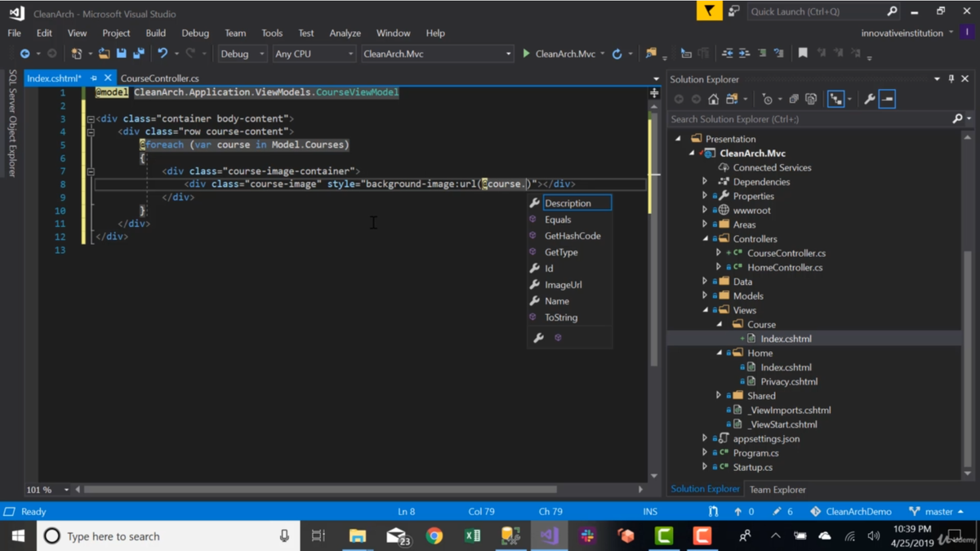Open File Explorer from the taskbar
980x551 pixels.
(358, 536)
